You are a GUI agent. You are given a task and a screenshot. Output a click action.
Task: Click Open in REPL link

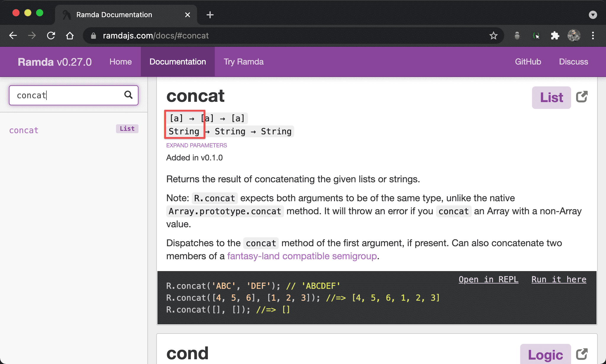pyautogui.click(x=488, y=279)
